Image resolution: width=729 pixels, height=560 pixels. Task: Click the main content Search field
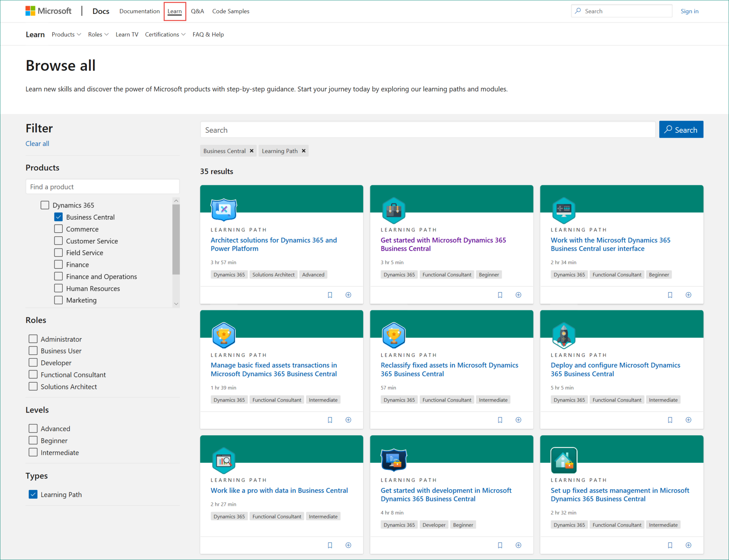tap(428, 130)
